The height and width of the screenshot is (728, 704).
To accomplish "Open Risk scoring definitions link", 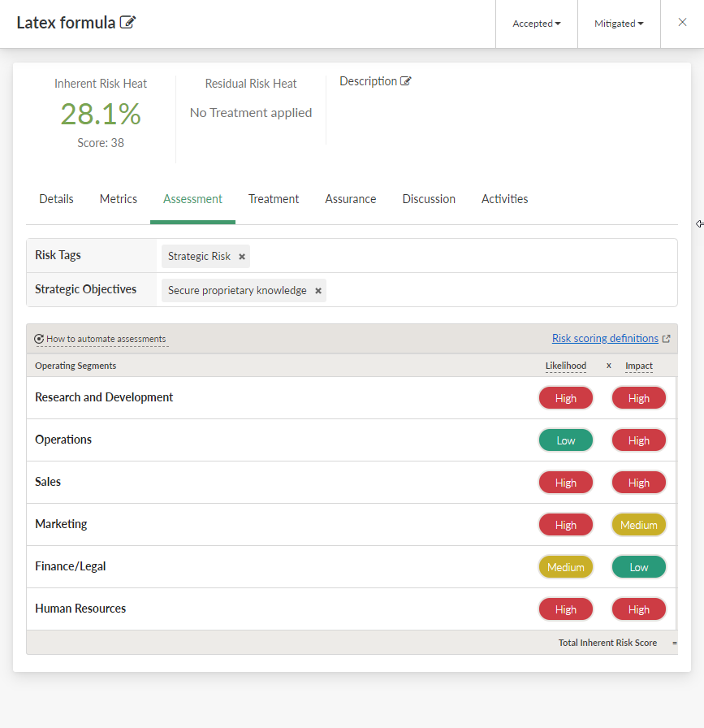I will pos(605,339).
